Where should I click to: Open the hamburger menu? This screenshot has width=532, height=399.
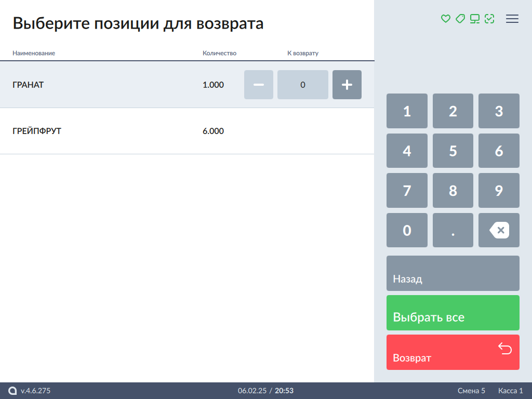512,19
